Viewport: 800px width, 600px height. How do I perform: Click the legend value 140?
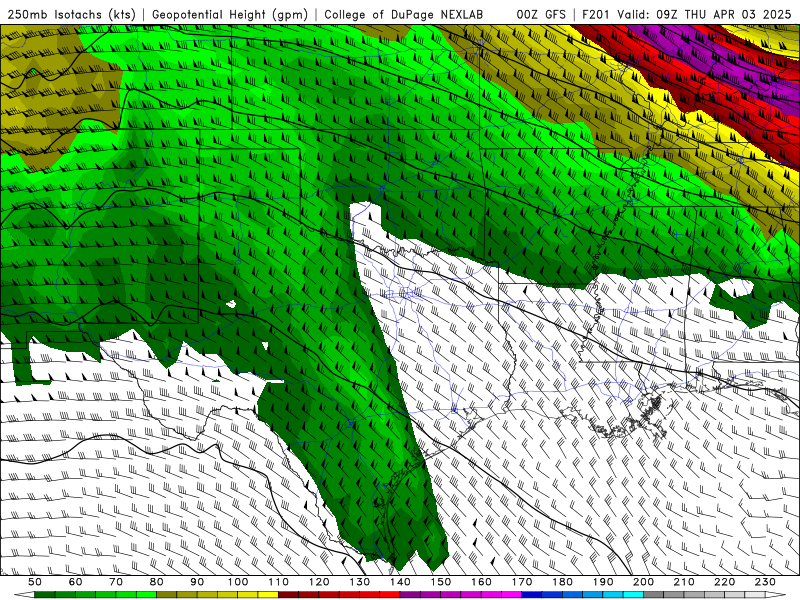coord(400,582)
